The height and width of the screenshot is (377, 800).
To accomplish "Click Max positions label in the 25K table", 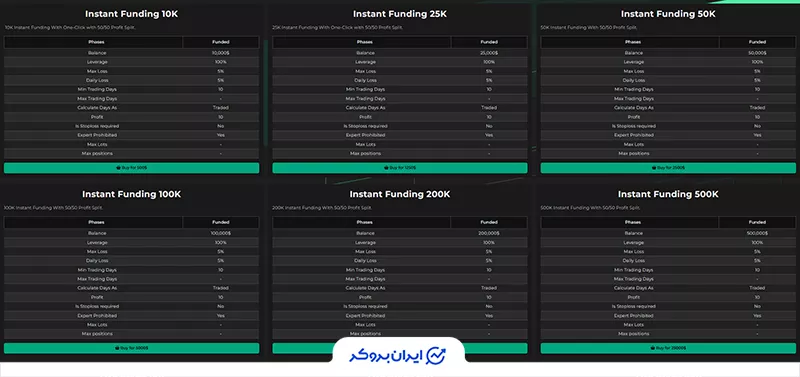I will click(x=365, y=154).
